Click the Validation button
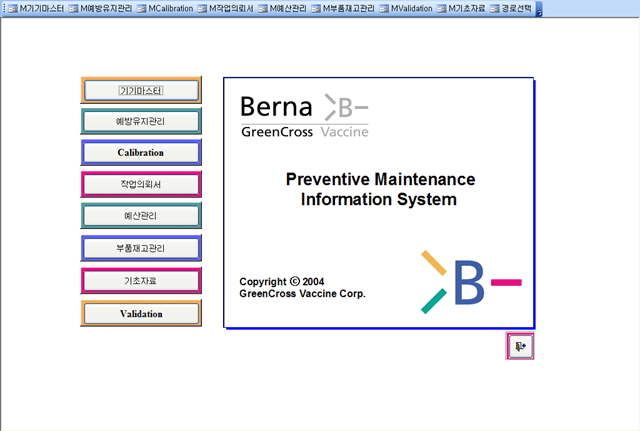The height and width of the screenshot is (431, 640). 141,314
